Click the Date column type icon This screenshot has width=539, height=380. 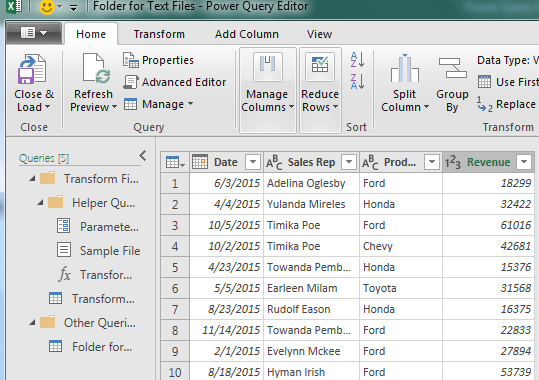(x=200, y=162)
